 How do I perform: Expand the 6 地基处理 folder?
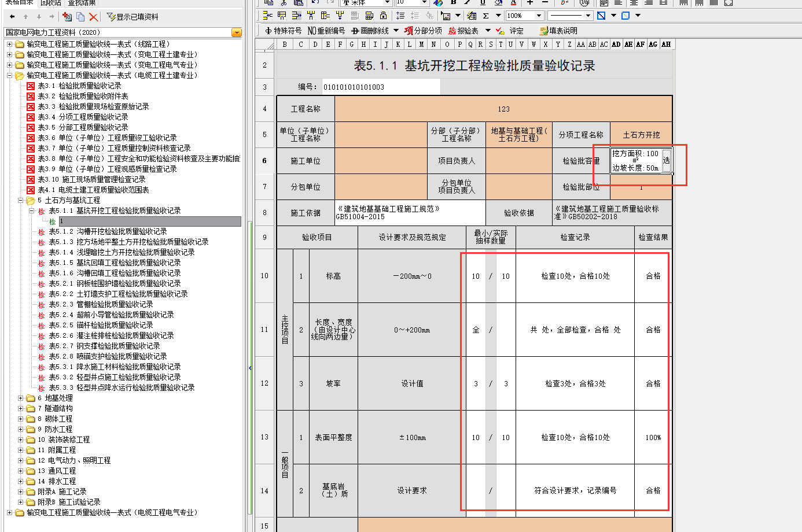tap(20, 398)
